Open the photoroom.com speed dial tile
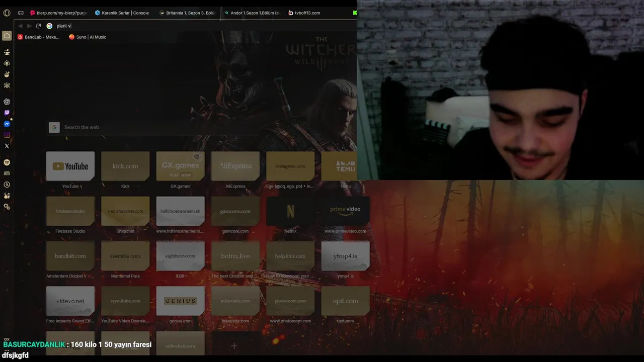The image size is (644, 362). pyautogui.click(x=290, y=301)
